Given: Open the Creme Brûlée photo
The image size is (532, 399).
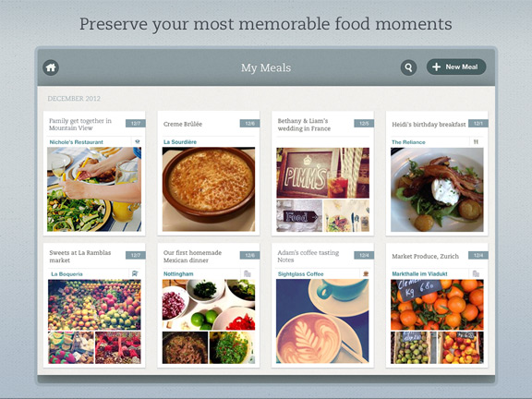Looking at the screenshot, I should coord(209,189).
